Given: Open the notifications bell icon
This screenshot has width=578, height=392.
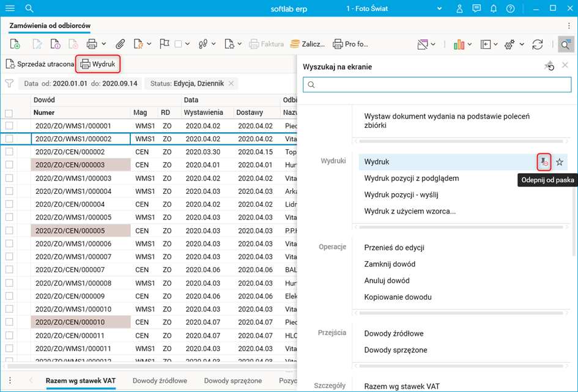Looking at the screenshot, I should [x=494, y=9].
